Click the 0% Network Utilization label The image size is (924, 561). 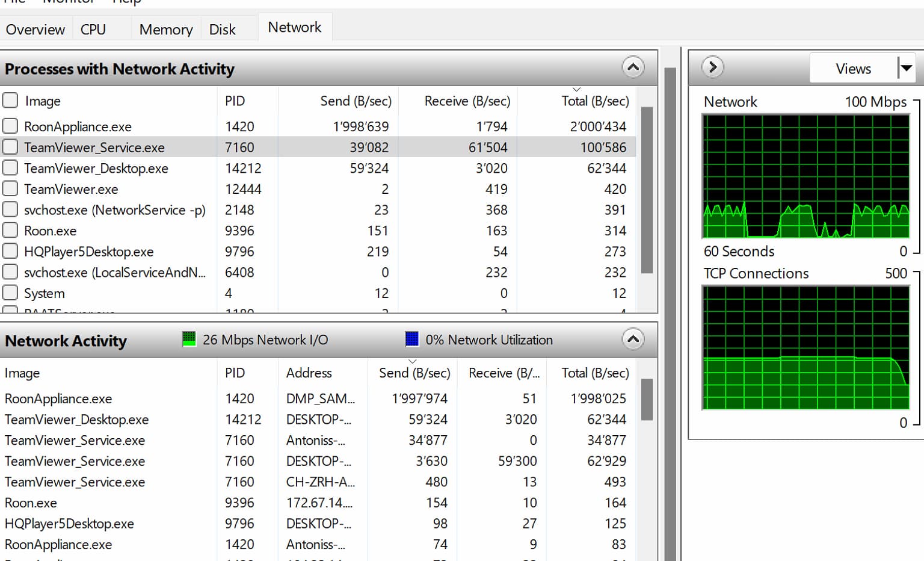click(x=489, y=339)
